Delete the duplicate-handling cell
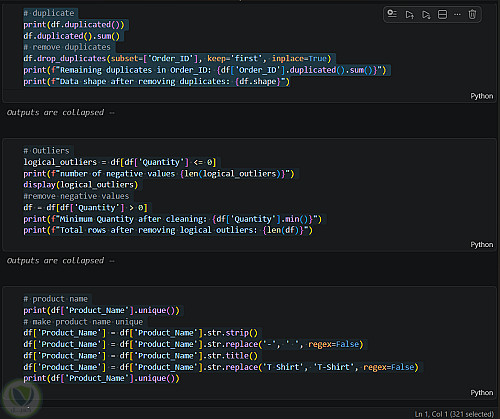The width and height of the screenshot is (500, 419). click(x=472, y=14)
